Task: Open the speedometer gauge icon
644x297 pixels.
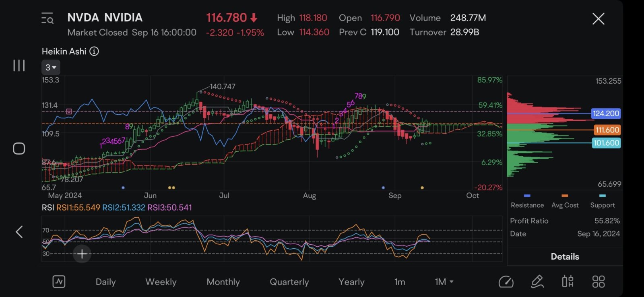Action: [506, 282]
